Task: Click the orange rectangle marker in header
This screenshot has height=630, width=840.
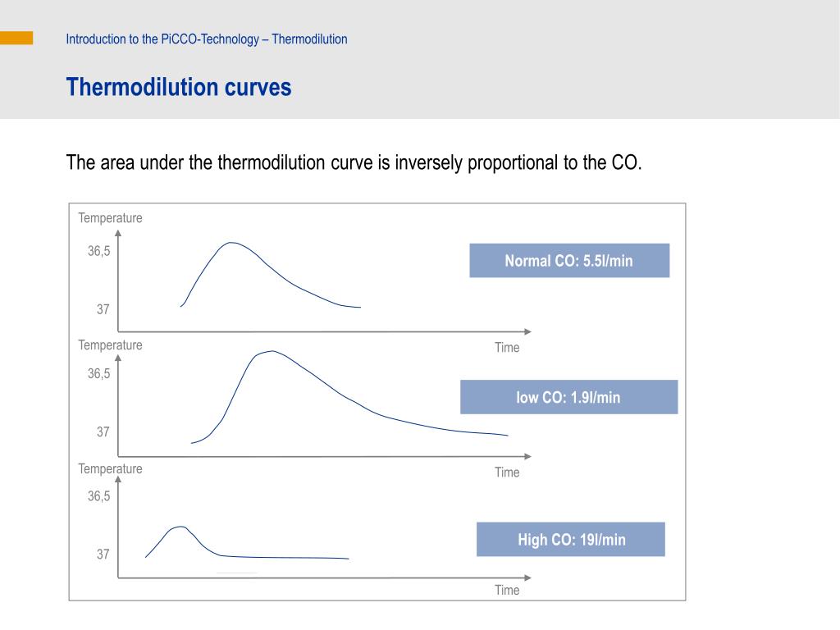Action: (x=16, y=38)
